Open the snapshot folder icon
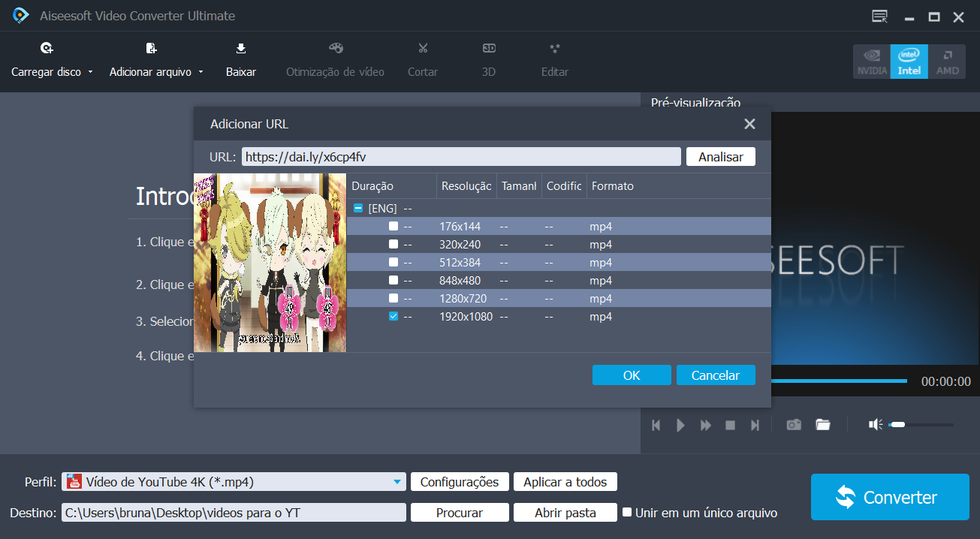 tap(823, 425)
